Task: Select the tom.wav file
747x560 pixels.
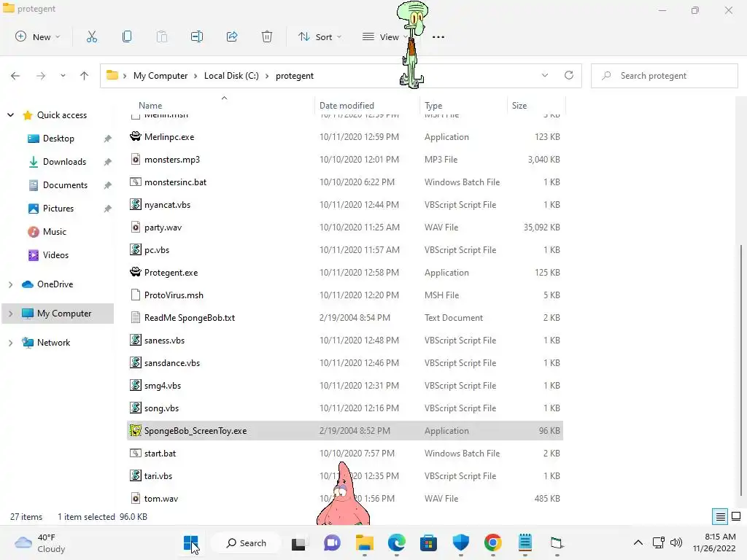Action: point(345,499)
